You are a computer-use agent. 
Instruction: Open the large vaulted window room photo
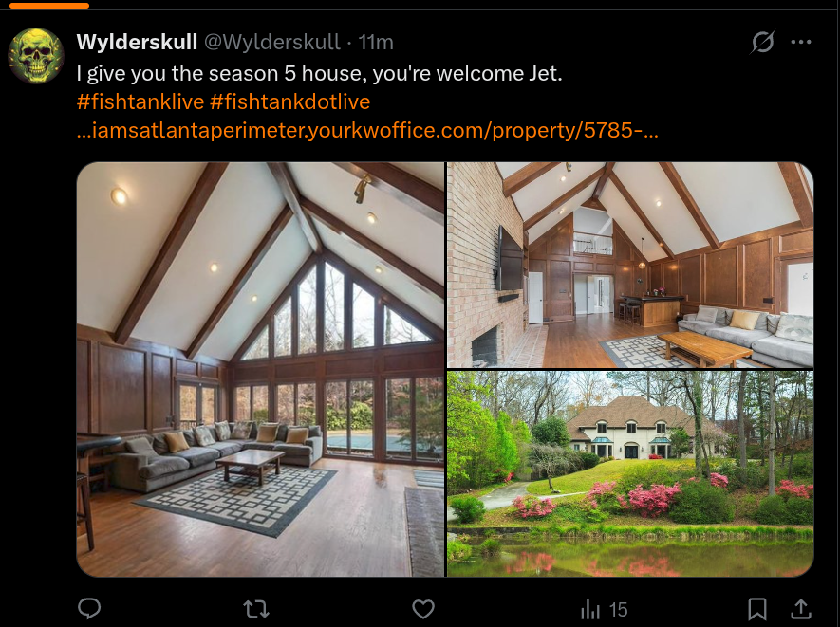tap(260, 369)
